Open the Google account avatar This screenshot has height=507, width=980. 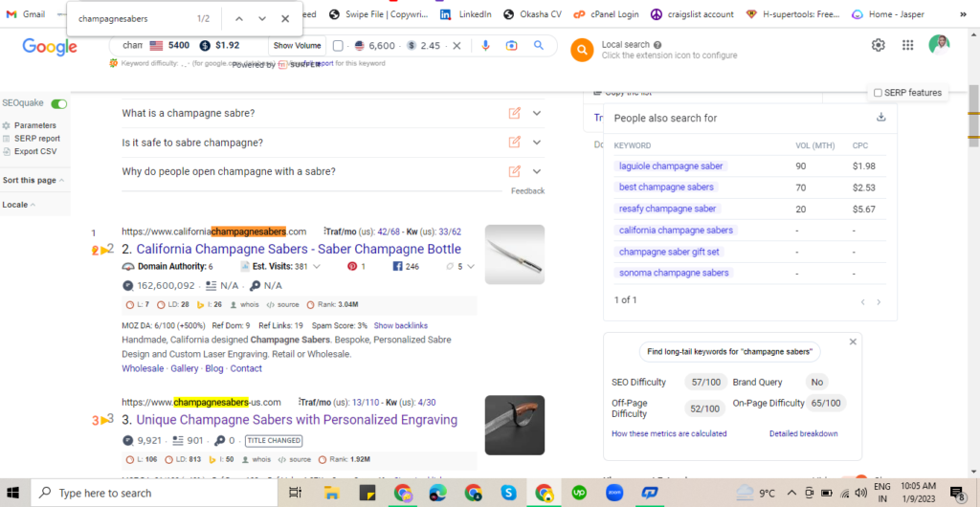(939, 45)
